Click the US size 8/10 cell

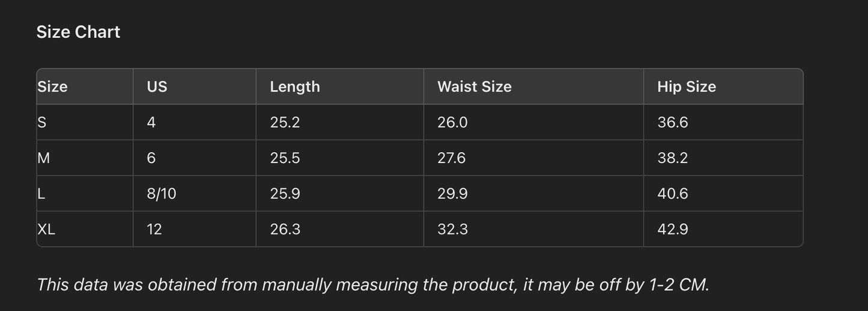162,194
